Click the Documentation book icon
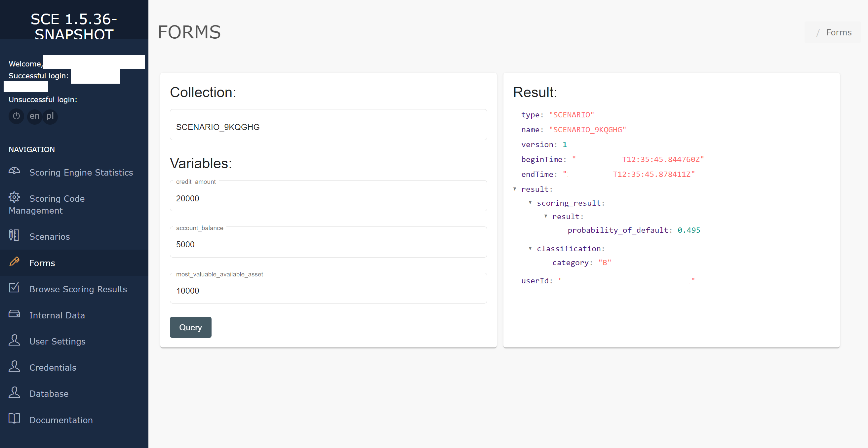Image resolution: width=868 pixels, height=448 pixels. click(14, 418)
